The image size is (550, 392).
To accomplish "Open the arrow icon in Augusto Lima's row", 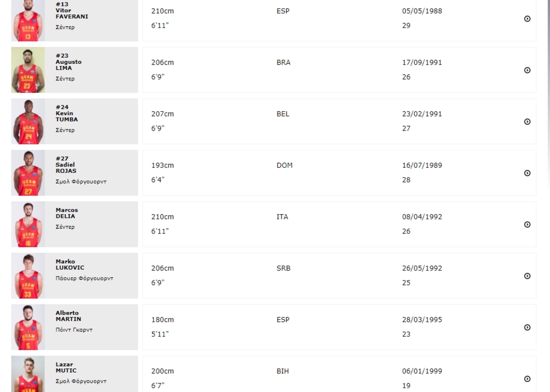I will 527,70.
